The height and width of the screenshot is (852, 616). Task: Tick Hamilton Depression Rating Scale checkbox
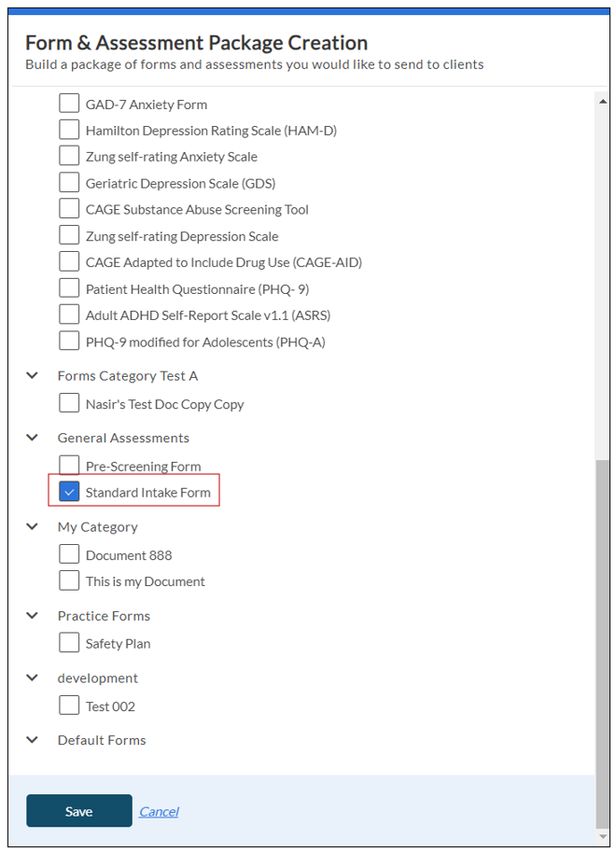click(69, 130)
